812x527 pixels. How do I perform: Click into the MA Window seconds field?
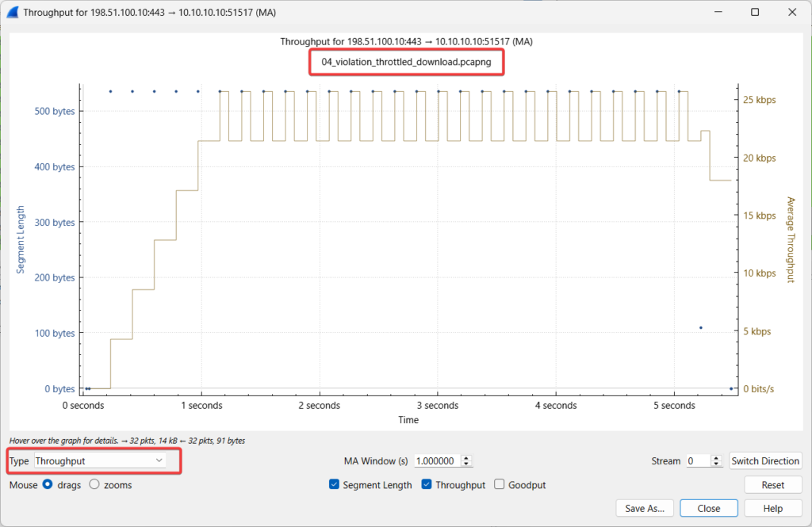[x=436, y=461]
